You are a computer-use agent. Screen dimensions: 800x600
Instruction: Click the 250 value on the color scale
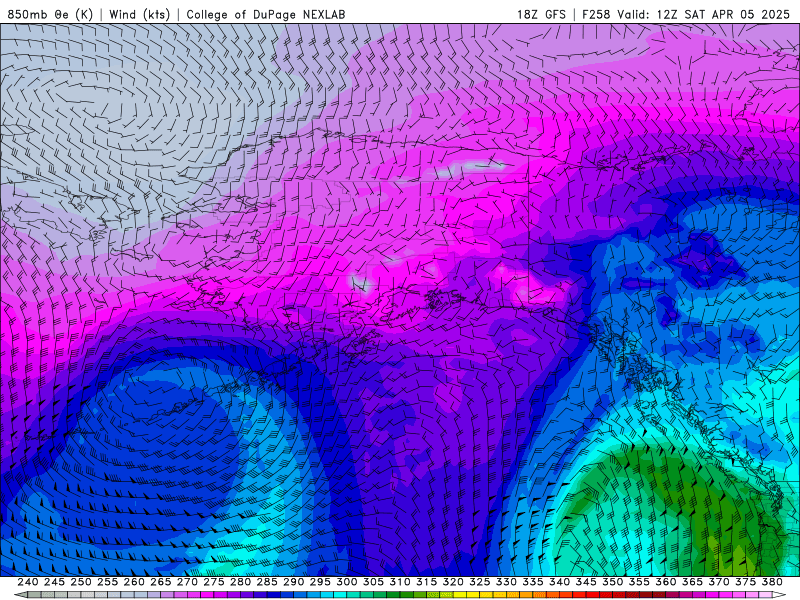[x=81, y=582]
